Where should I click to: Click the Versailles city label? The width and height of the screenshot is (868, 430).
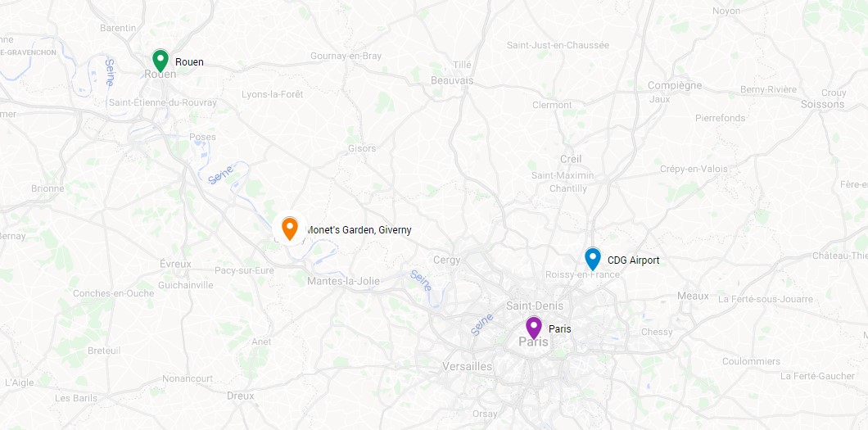coord(468,366)
